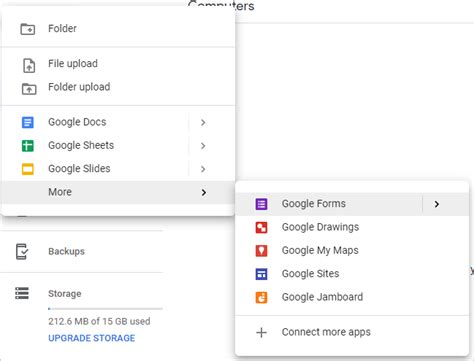Click the Storage stacked-lines icon

[x=22, y=293]
